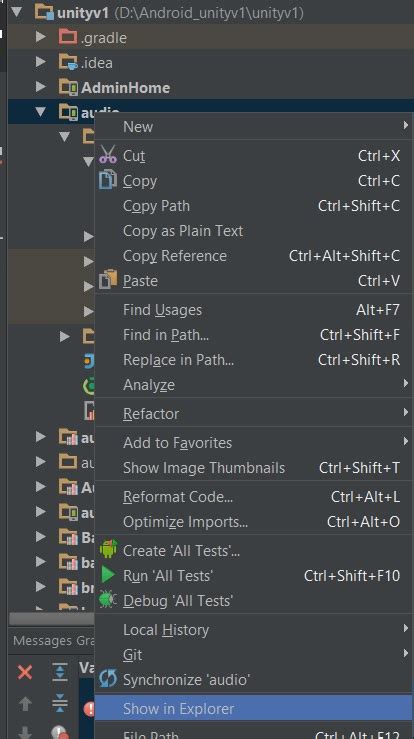Open the Analyze menu entry

point(254,385)
